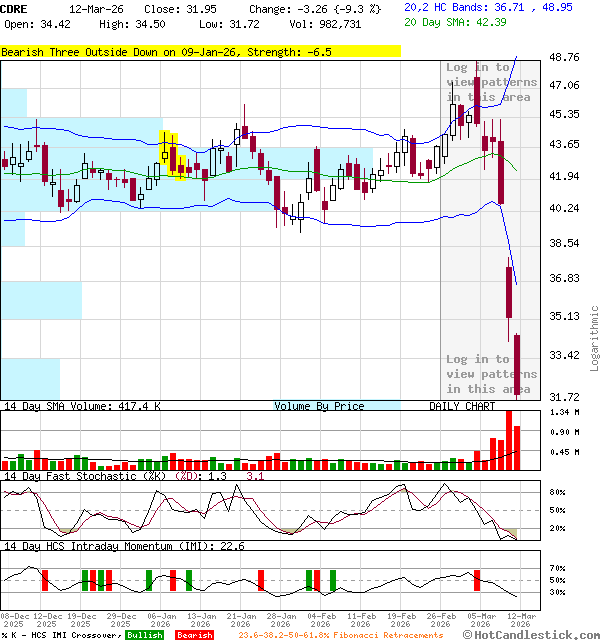Click the last red candlestick near 33.42

pyautogui.click(x=518, y=366)
